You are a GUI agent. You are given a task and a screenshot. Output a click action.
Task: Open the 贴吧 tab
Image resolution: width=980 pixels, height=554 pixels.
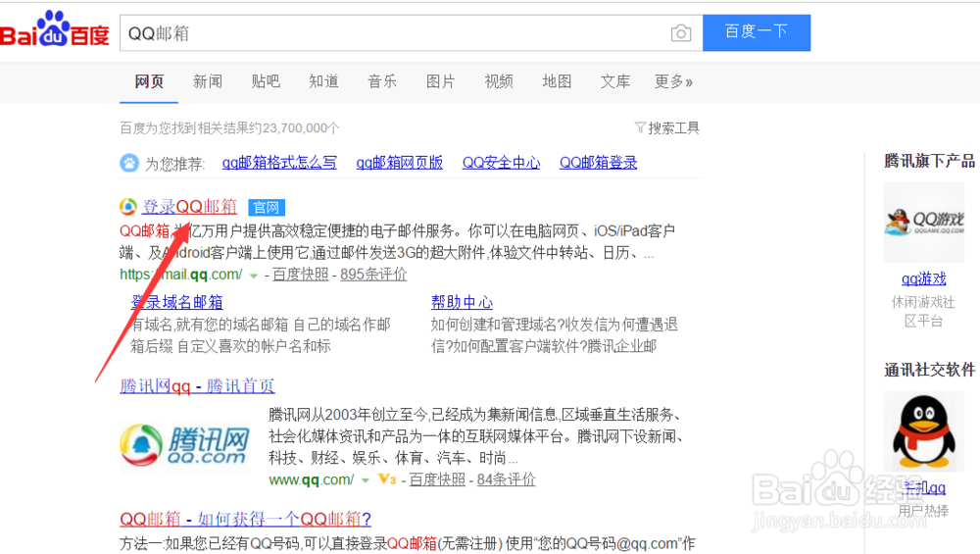tap(266, 82)
